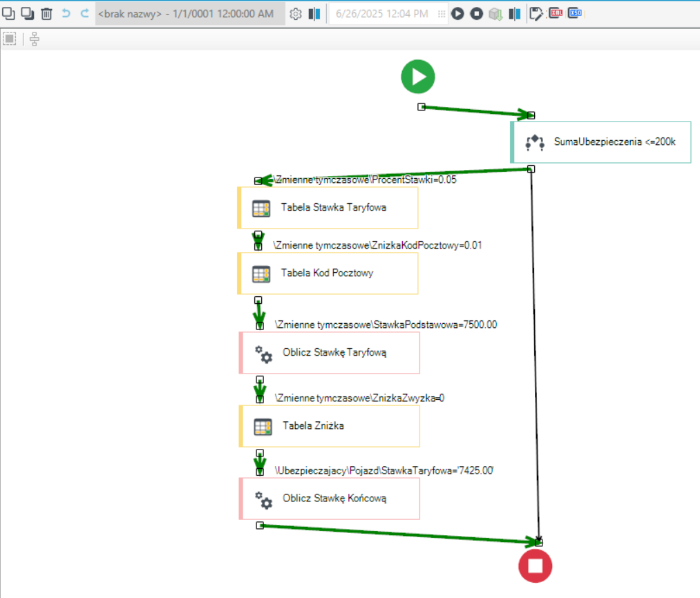Click the ZnizkaZwyzka=0 variable label
The width and height of the screenshot is (700, 598).
point(359,398)
